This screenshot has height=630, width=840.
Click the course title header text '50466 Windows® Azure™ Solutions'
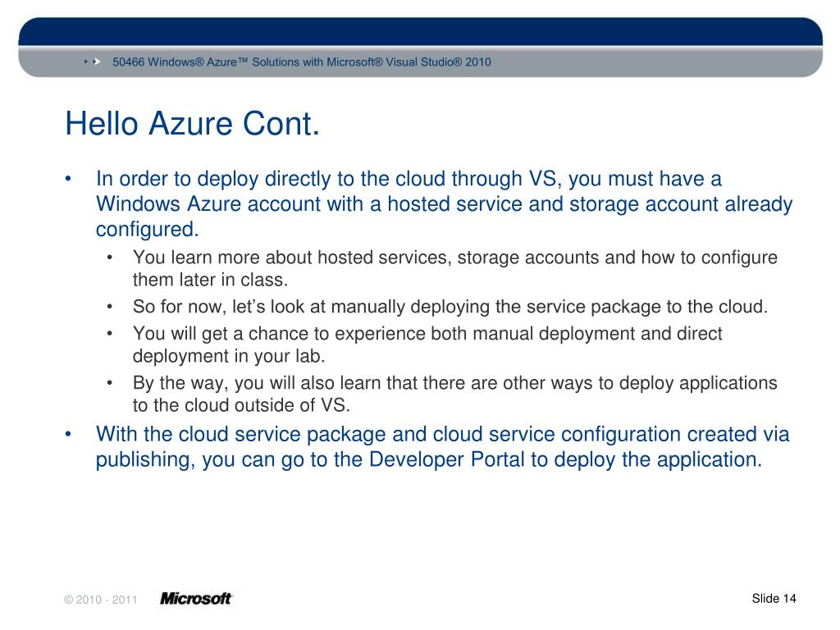[302, 62]
